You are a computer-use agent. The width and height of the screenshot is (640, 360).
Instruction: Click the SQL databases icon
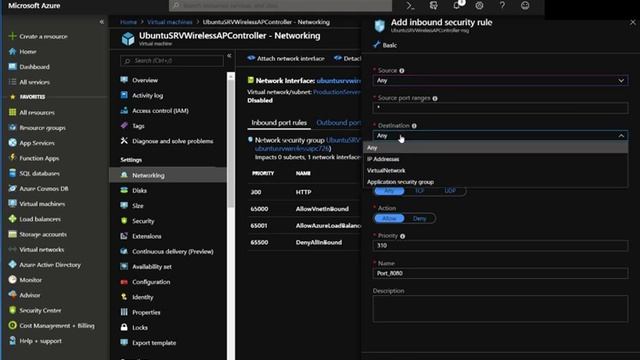[x=12, y=173]
